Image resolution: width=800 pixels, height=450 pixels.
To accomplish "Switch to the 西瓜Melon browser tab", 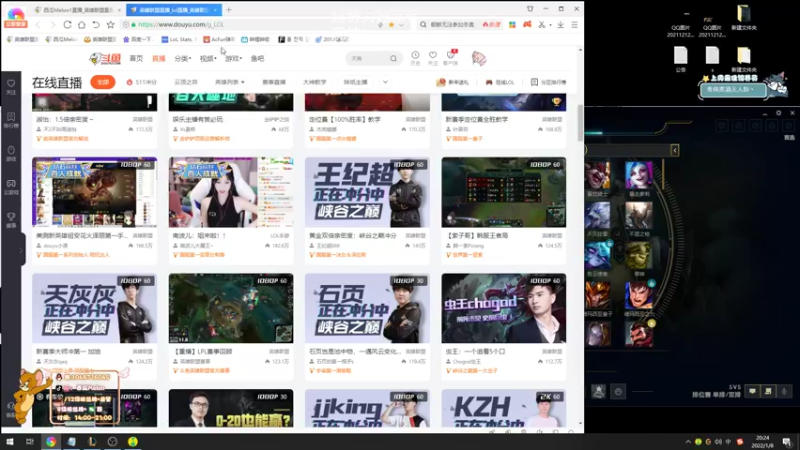I will pyautogui.click(x=77, y=10).
